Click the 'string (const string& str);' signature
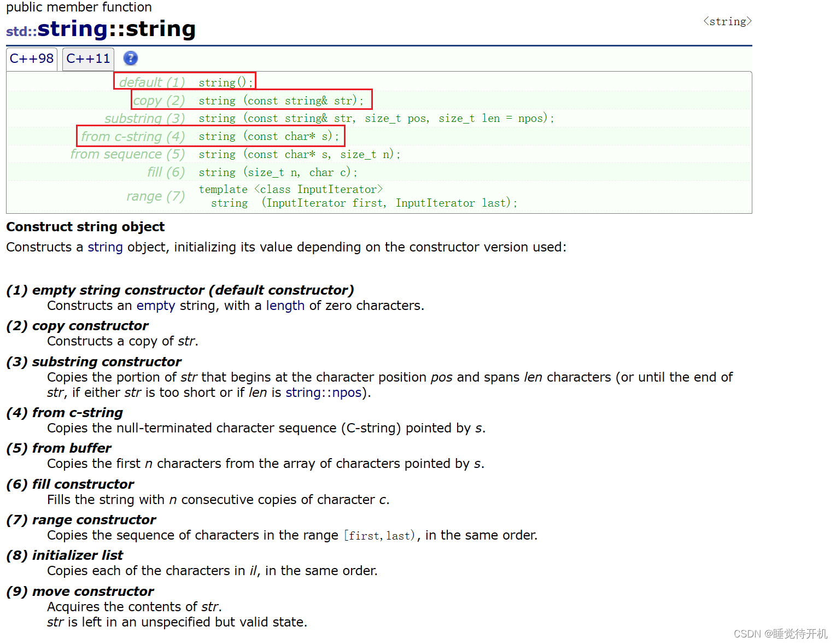This screenshot has width=836, height=644. click(x=281, y=101)
